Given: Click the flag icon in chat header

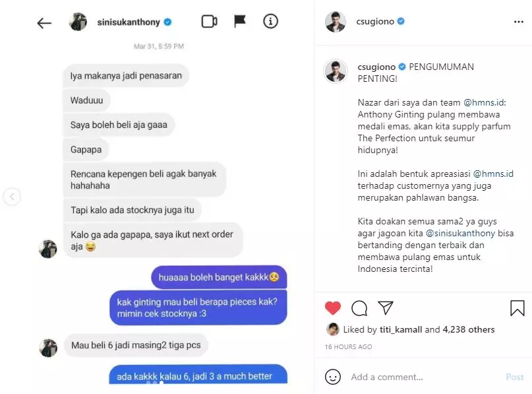Looking at the screenshot, I should pyautogui.click(x=239, y=21).
